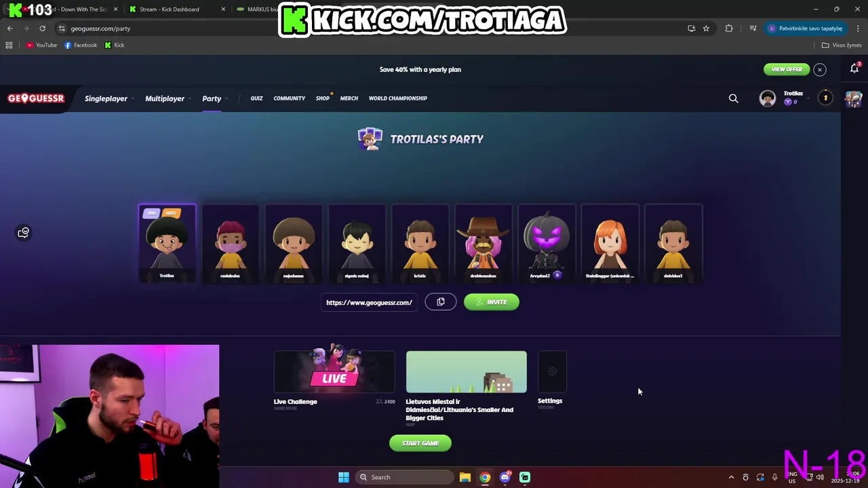Expand the Trotilas account dropdown arrow
The width and height of the screenshot is (868, 488).
808,99
